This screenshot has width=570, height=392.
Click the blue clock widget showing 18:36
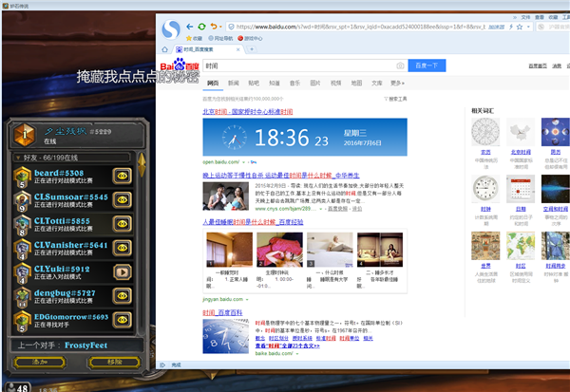pyautogui.click(x=305, y=137)
